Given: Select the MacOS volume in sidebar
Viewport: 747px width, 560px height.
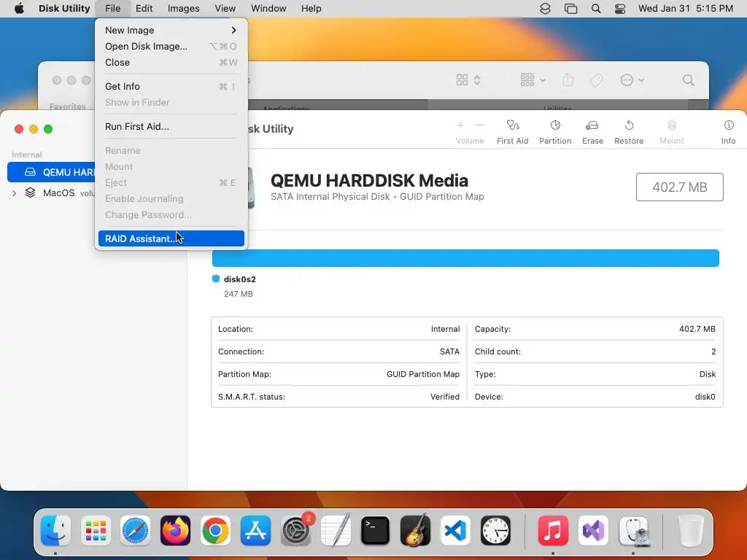Looking at the screenshot, I should [x=58, y=192].
